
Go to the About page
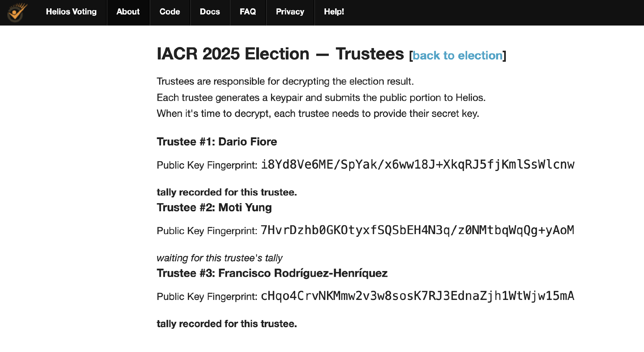point(128,12)
